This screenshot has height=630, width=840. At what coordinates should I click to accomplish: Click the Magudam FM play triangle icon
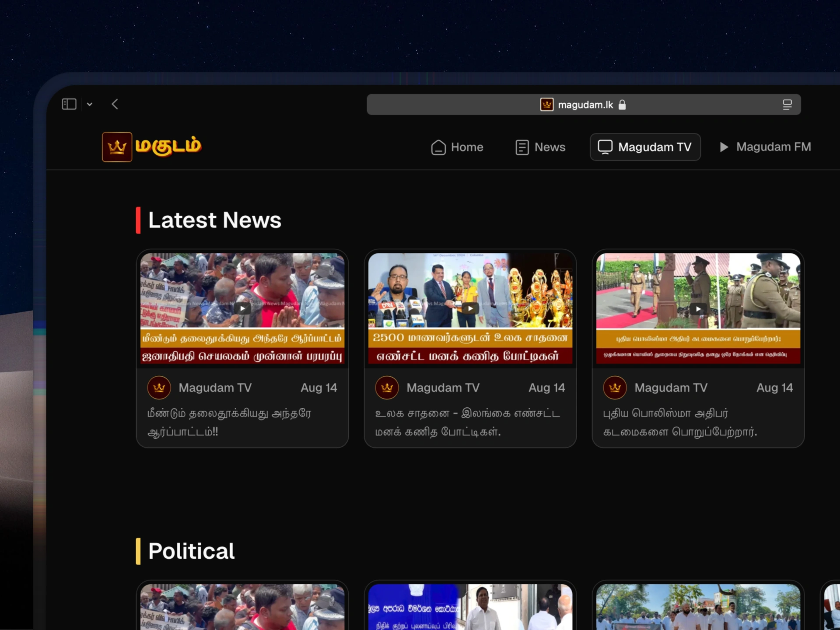click(724, 147)
